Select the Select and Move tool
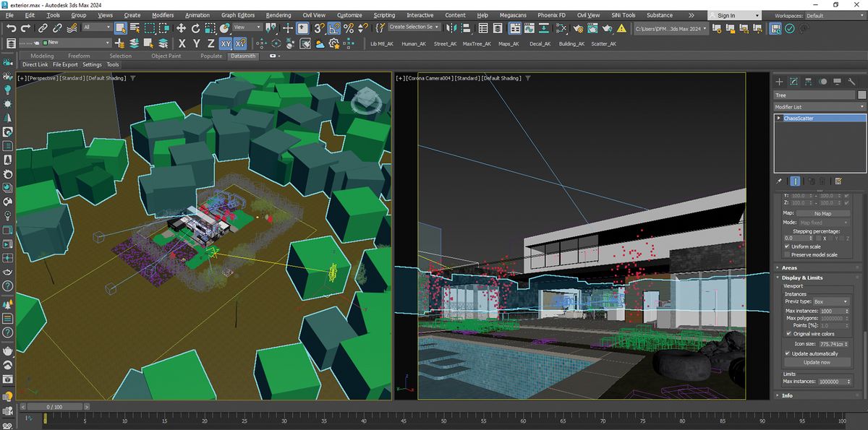The height and width of the screenshot is (430, 868). (x=181, y=27)
